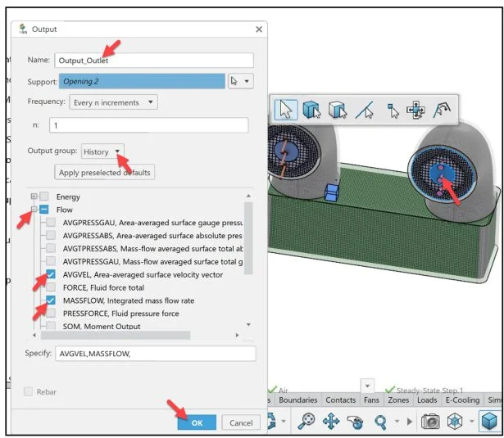This screenshot has width=504, height=438.
Task: Click the output list vertical scrollbar
Action: 249,237
